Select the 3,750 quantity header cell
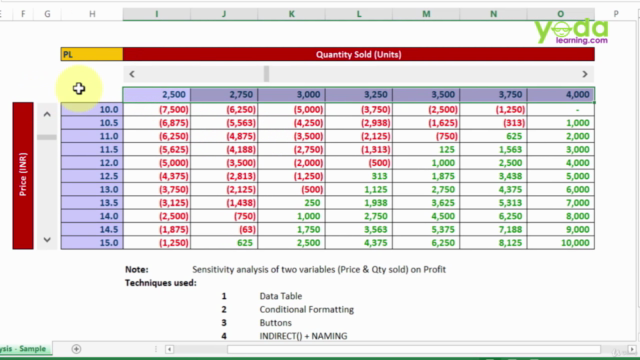The height and width of the screenshot is (360, 640). [x=493, y=95]
